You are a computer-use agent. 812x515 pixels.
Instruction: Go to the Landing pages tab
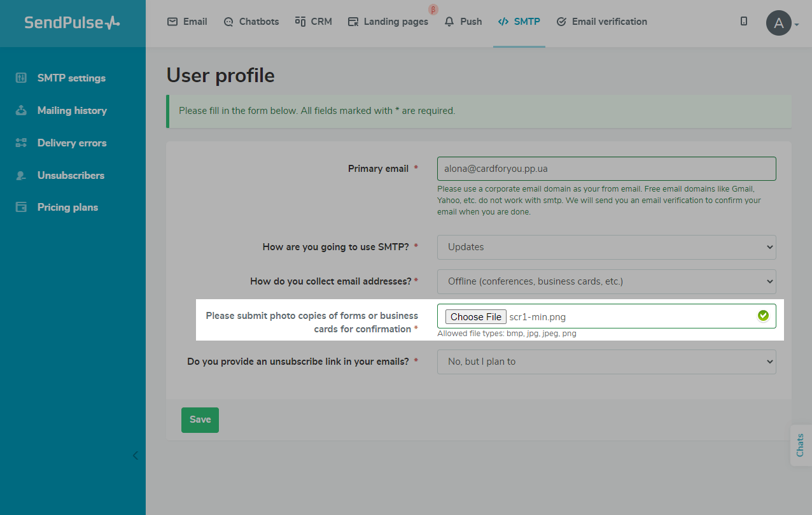(x=388, y=22)
